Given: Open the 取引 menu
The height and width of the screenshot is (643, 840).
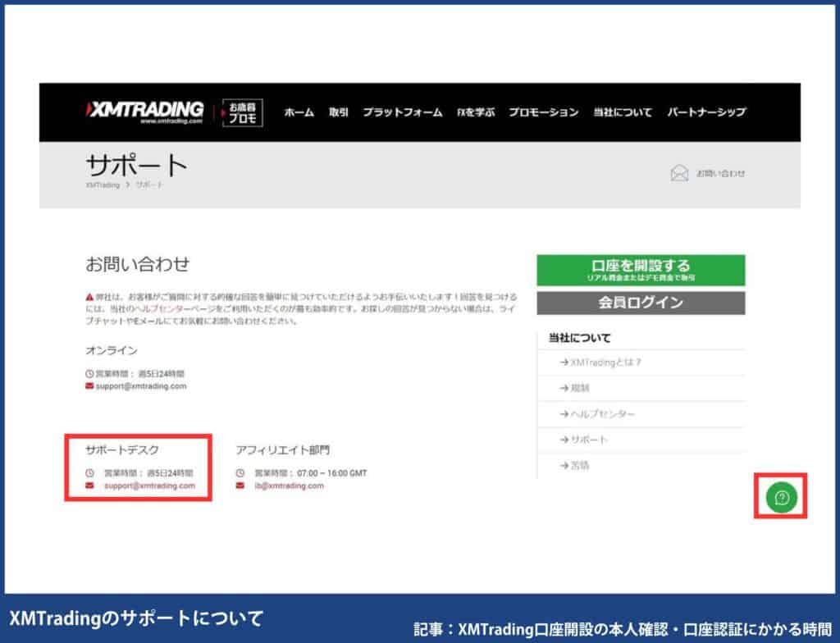Looking at the screenshot, I should (339, 112).
